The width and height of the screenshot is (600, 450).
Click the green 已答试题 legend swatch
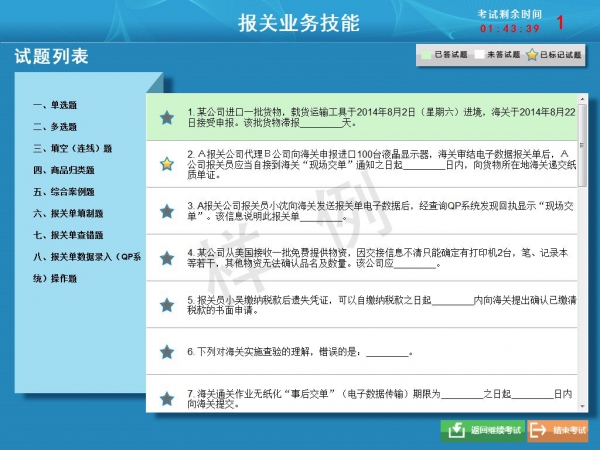(x=425, y=55)
